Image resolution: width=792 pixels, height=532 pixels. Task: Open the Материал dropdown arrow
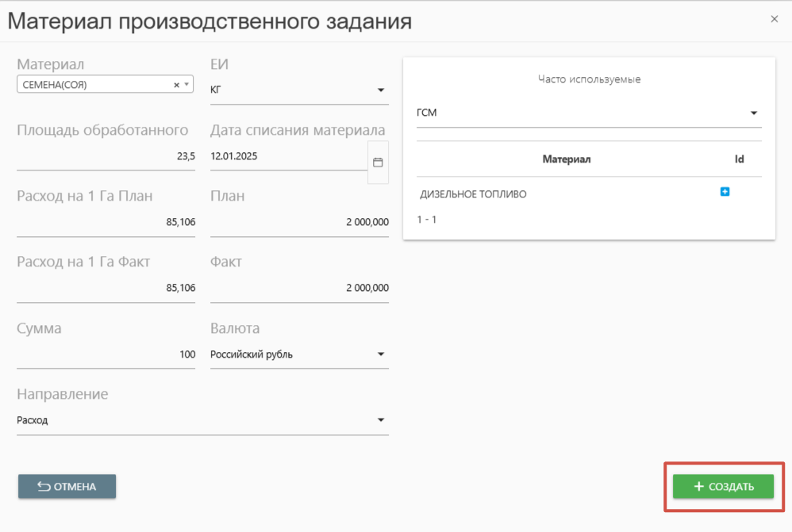(x=186, y=85)
